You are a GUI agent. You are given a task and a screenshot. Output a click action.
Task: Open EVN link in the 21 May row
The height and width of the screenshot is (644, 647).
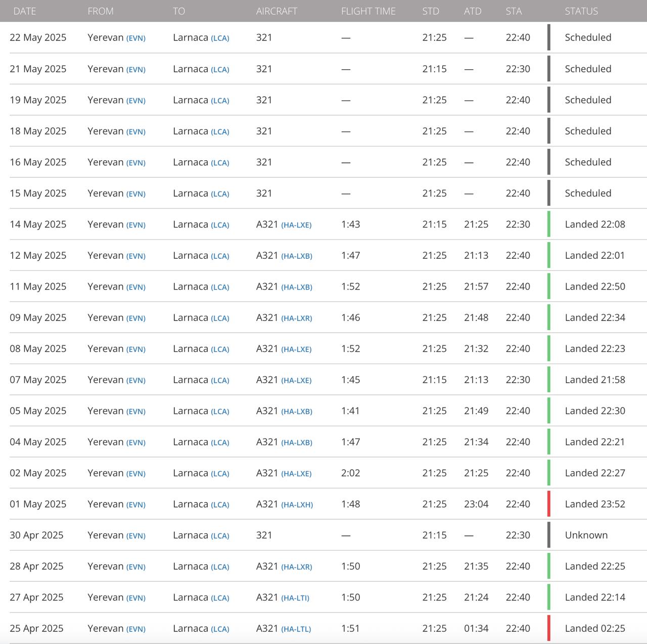(x=136, y=69)
